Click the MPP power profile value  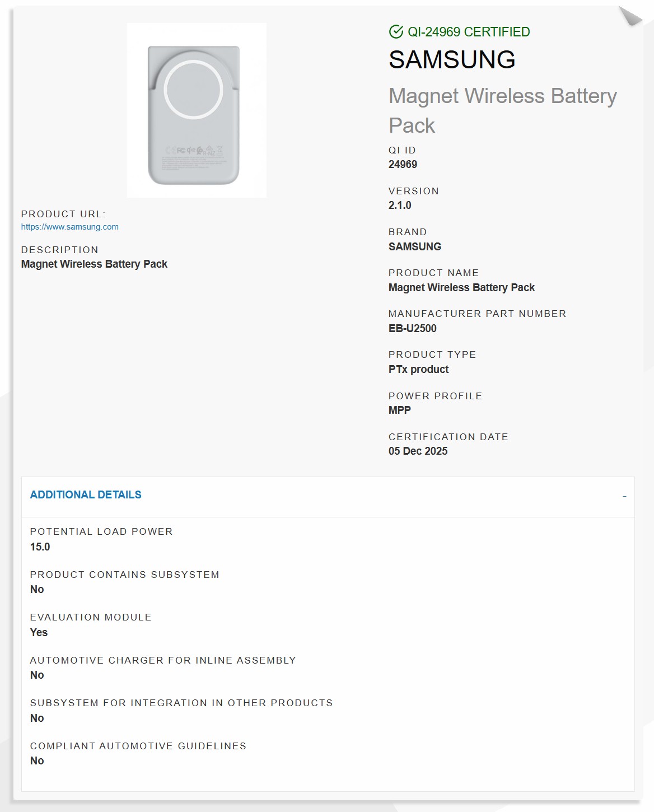pos(400,410)
